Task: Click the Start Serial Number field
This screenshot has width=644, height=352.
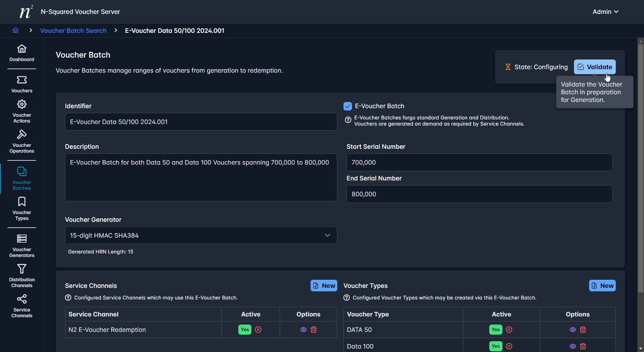Action: pos(479,162)
